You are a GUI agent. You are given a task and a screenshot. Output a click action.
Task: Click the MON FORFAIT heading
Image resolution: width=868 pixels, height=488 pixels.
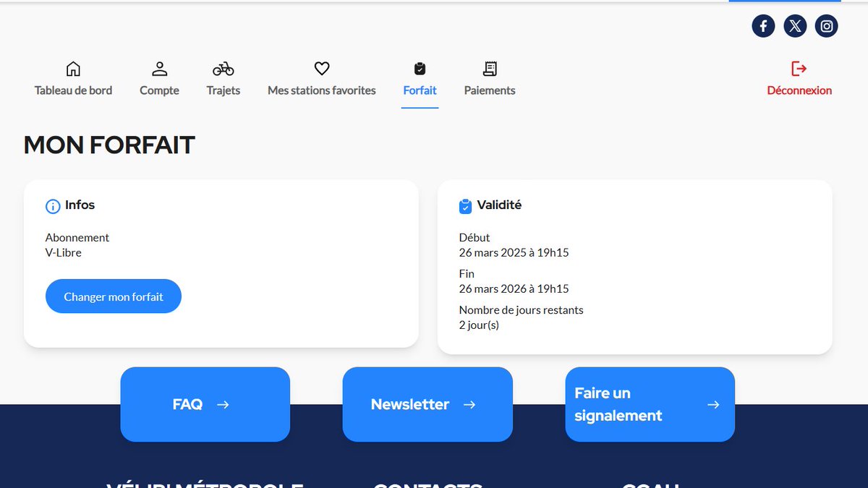click(x=109, y=145)
